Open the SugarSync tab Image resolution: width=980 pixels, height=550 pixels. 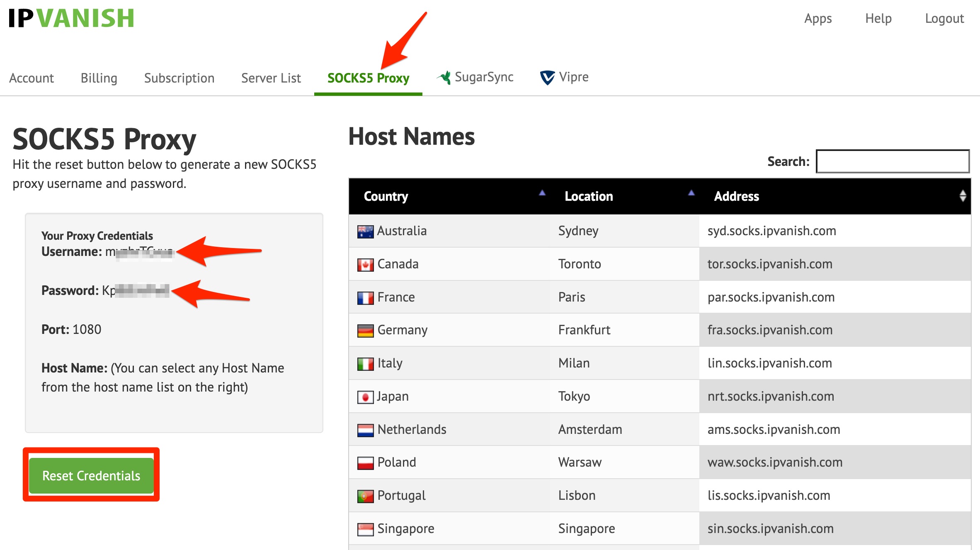(x=475, y=77)
